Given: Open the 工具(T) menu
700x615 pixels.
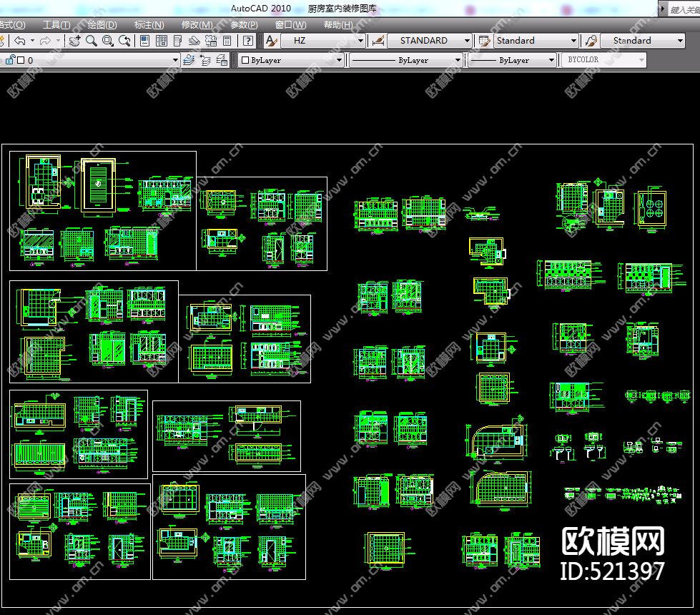Looking at the screenshot, I should 56,25.
